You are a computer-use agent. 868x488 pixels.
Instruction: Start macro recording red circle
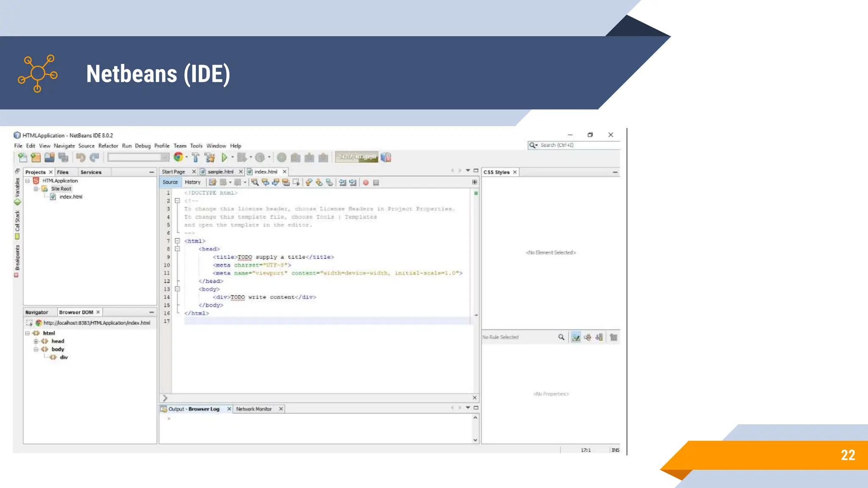(365, 183)
